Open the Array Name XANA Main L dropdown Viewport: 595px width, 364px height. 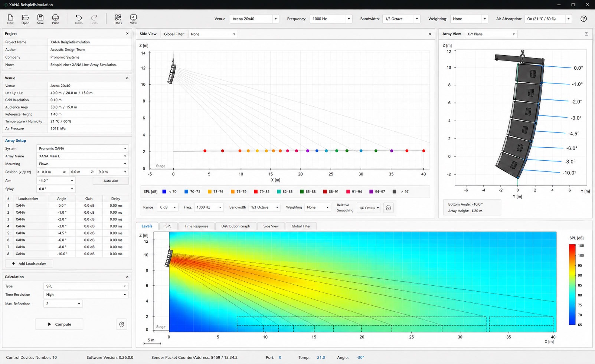point(82,156)
